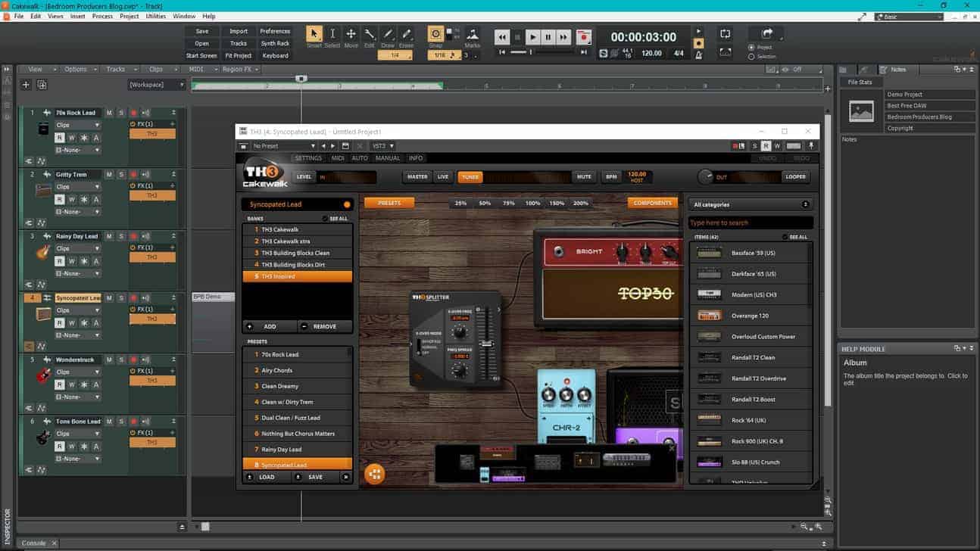Image resolution: width=980 pixels, height=551 pixels.
Task: Click the round orange button in TH3
Action: 374,474
